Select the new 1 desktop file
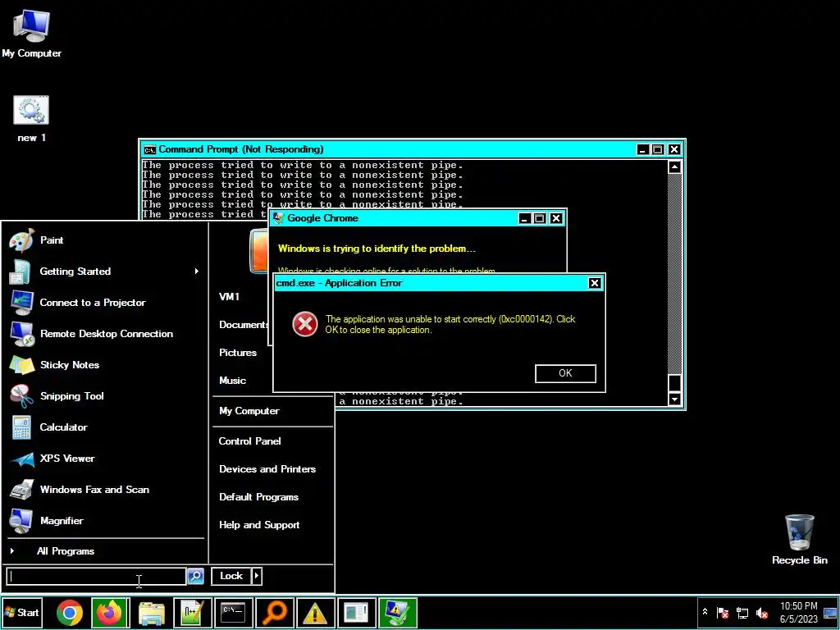This screenshot has height=630, width=840. click(x=31, y=119)
